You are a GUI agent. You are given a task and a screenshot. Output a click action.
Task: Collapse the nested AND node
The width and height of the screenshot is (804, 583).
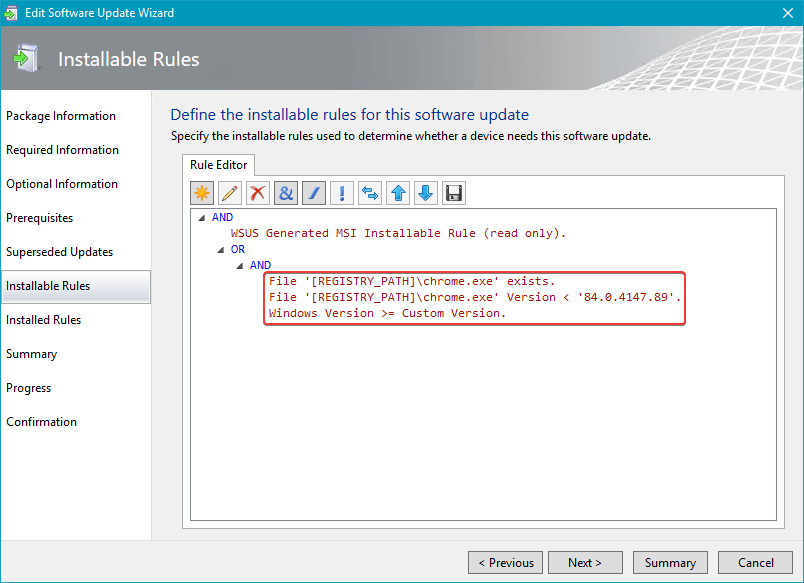[x=239, y=266]
